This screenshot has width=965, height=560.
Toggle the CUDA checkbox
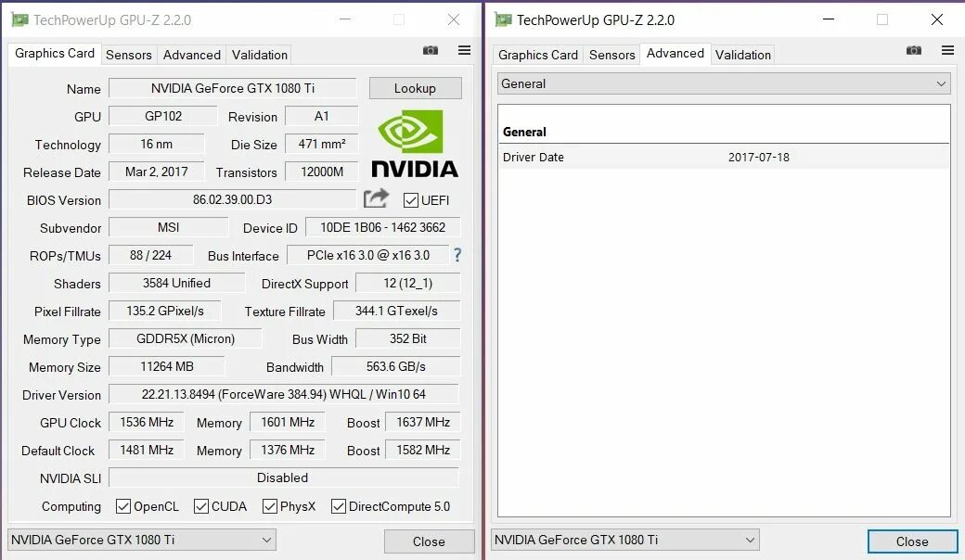click(x=200, y=506)
